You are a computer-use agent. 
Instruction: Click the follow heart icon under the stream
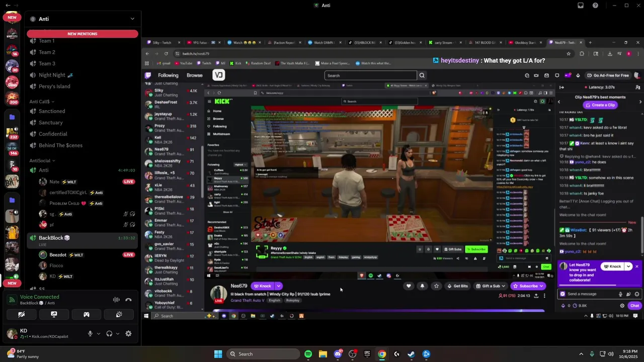pyautogui.click(x=409, y=286)
